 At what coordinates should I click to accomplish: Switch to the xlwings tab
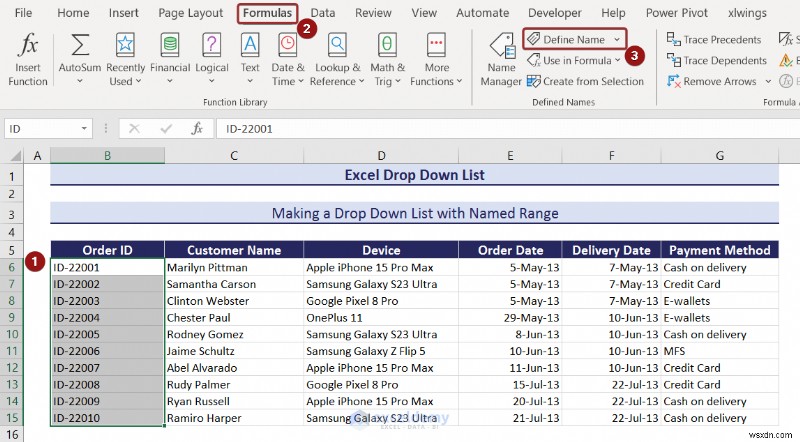tap(747, 13)
